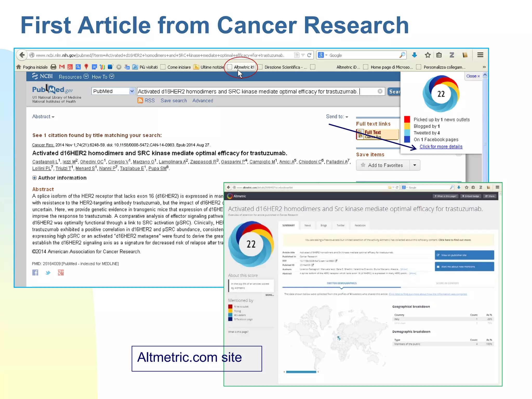The width and height of the screenshot is (532, 399).
Task: Click the yellow Blogged by swatch
Action: [x=407, y=126]
